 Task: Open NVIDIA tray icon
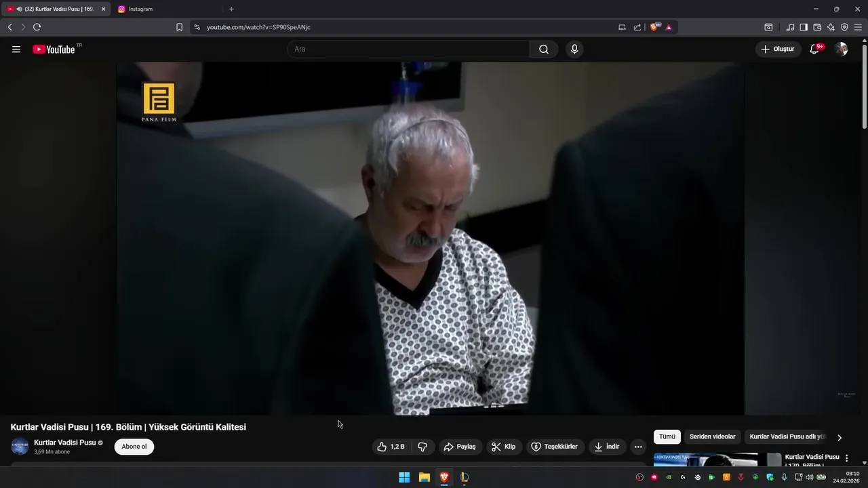(x=669, y=477)
